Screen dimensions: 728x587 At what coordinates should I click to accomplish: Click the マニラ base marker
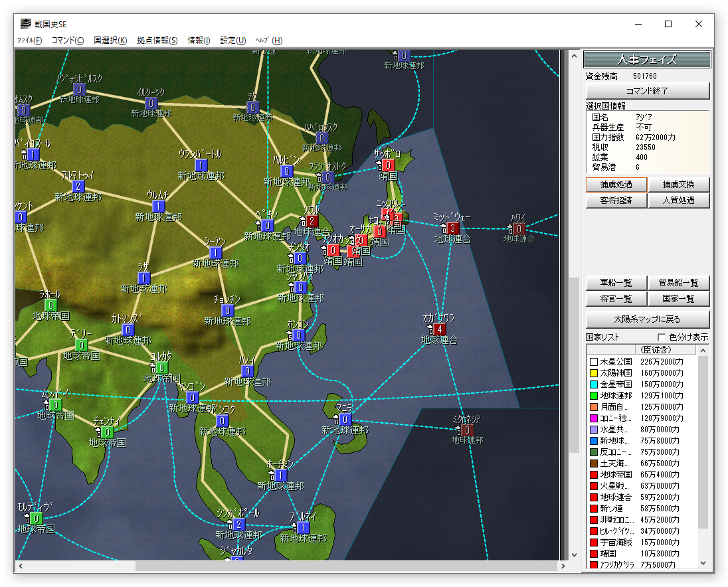pyautogui.click(x=345, y=420)
